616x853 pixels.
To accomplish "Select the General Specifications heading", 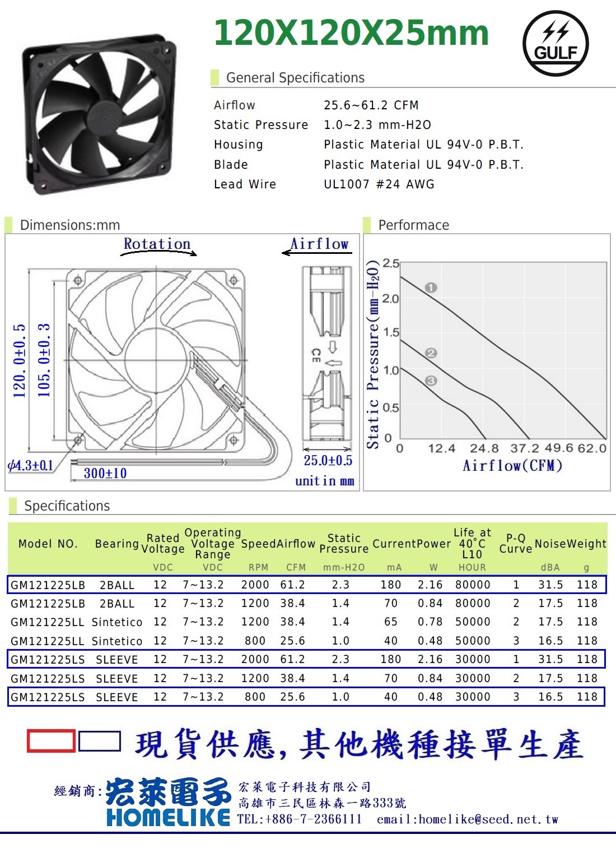I will click(295, 78).
